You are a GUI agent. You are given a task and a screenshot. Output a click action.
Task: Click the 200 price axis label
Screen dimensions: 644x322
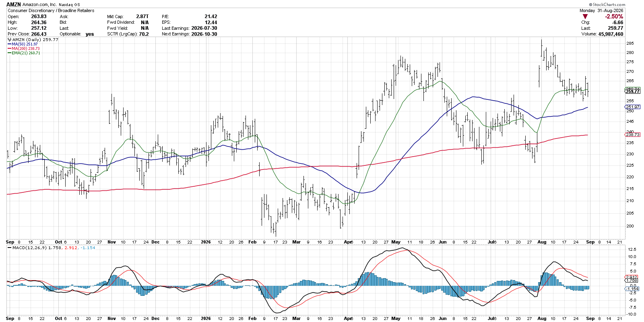[x=630, y=226]
